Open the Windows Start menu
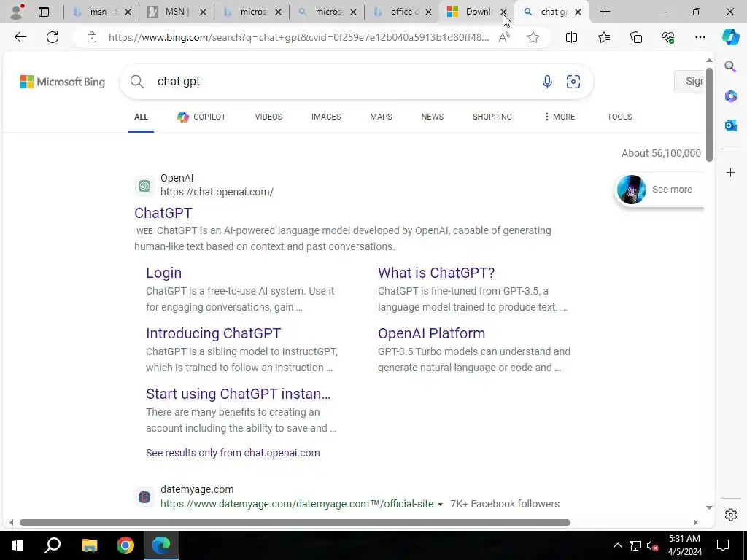747x560 pixels. tap(18, 545)
